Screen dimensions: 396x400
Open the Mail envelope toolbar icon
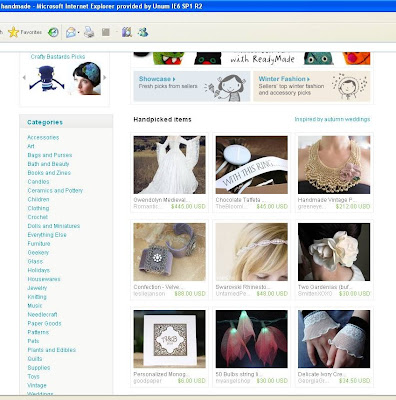pos(71,32)
